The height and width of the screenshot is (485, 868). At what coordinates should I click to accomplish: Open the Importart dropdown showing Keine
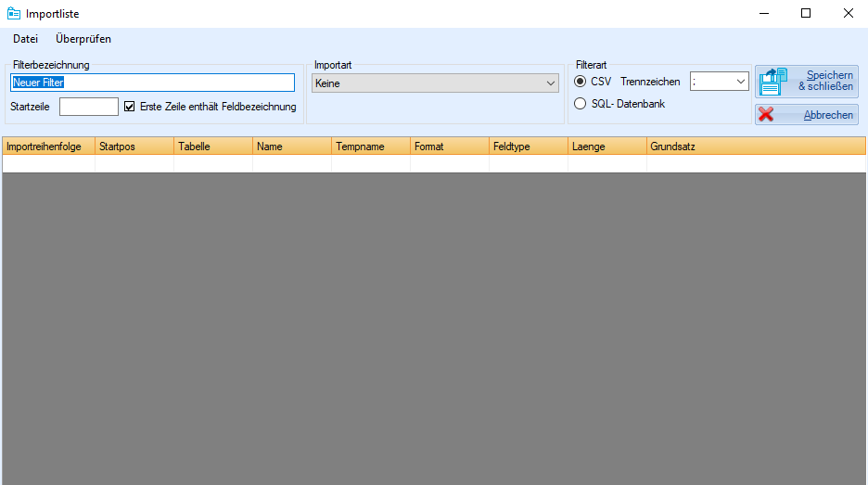[x=435, y=83]
